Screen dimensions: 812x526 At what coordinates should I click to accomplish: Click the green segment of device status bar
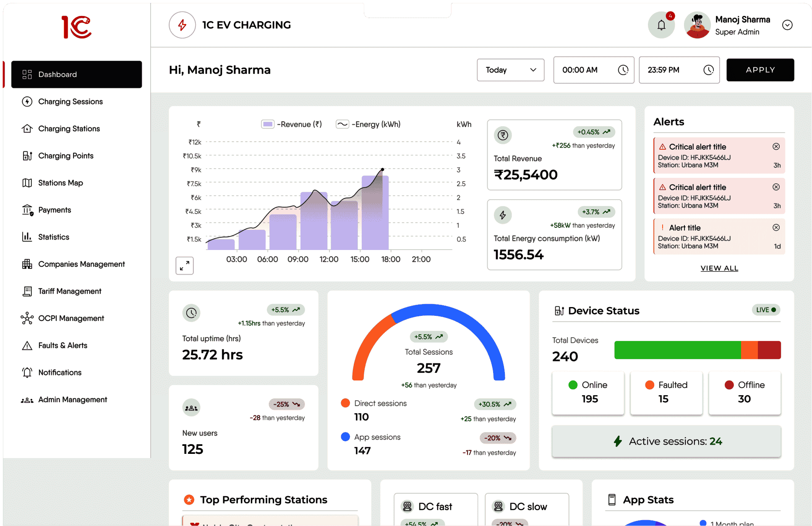pos(677,350)
